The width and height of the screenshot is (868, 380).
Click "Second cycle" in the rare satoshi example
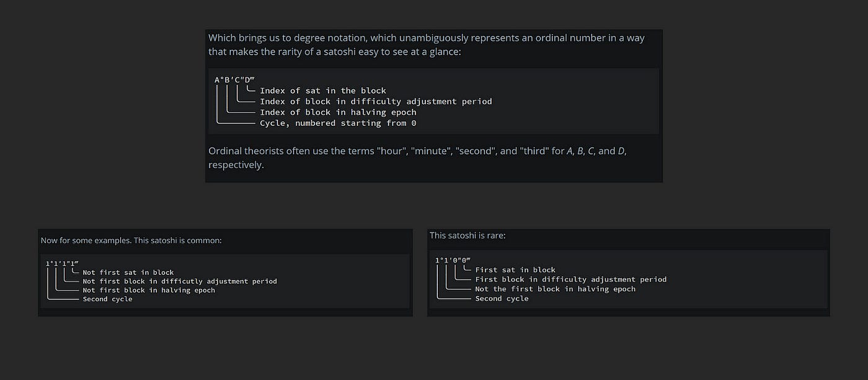[502, 299]
